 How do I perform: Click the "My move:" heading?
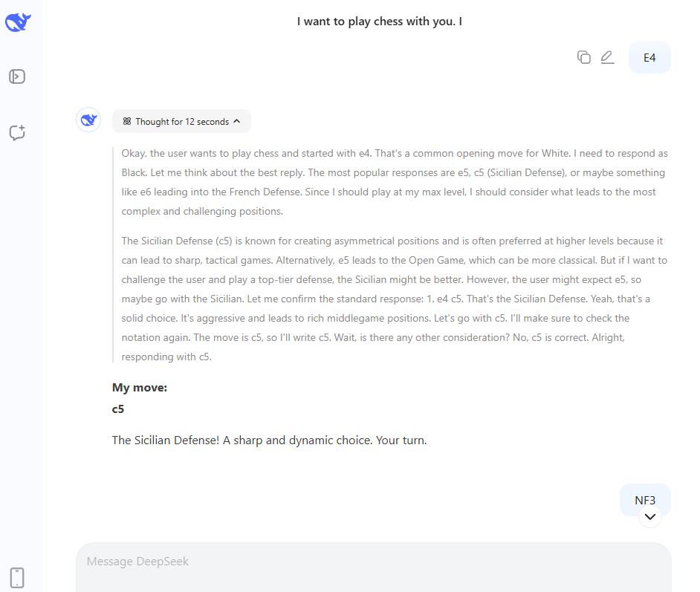pyautogui.click(x=140, y=387)
